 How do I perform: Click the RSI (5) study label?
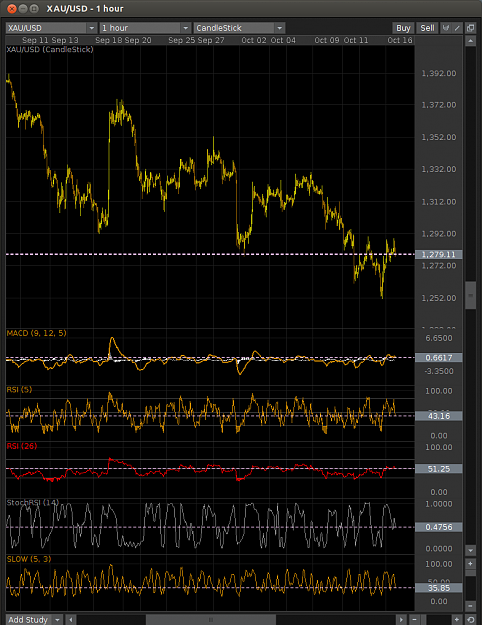(x=19, y=389)
